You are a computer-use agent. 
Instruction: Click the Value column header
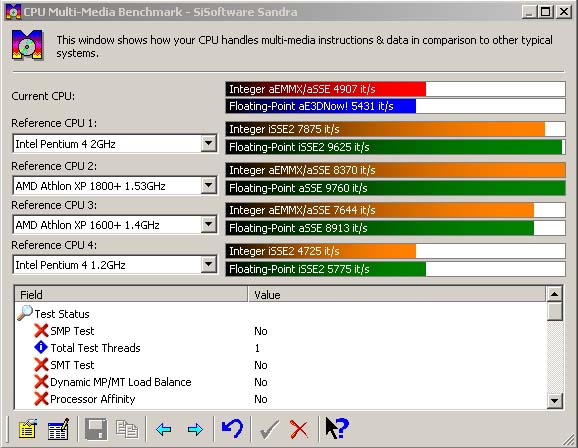(397, 295)
